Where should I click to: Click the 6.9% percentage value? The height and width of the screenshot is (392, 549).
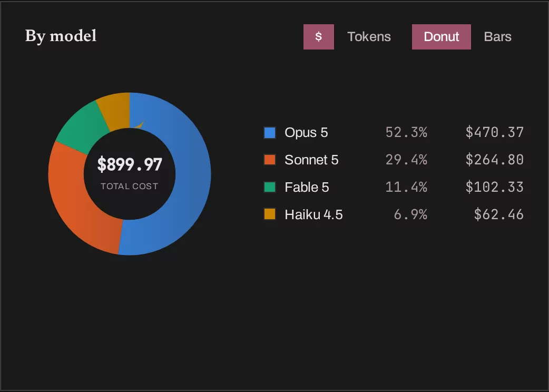(x=410, y=214)
